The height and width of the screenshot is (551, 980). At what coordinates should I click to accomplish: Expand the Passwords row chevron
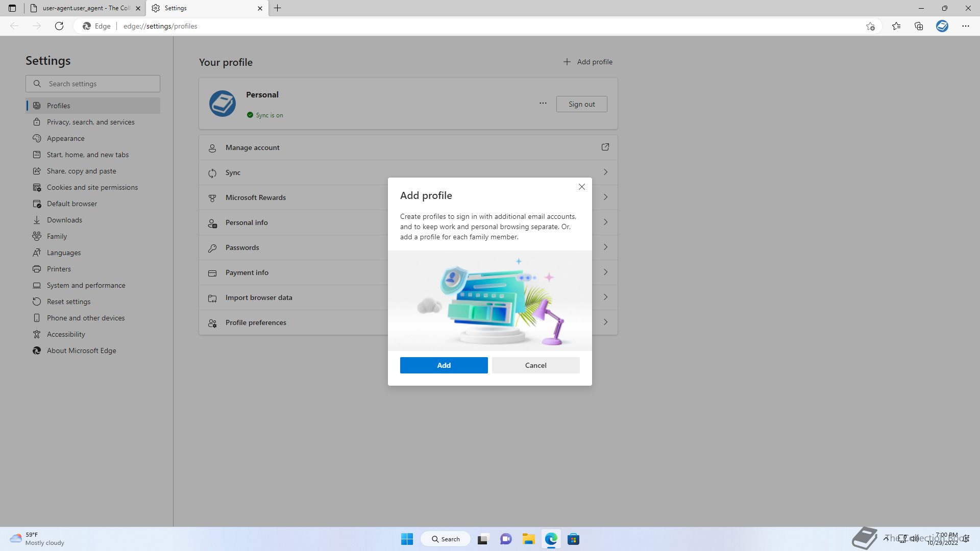pos(605,247)
